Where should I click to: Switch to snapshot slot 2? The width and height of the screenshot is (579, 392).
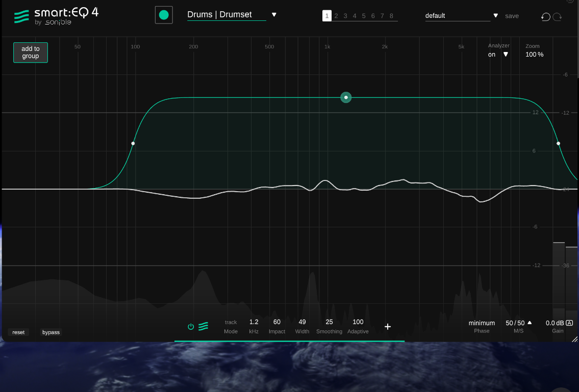point(336,15)
